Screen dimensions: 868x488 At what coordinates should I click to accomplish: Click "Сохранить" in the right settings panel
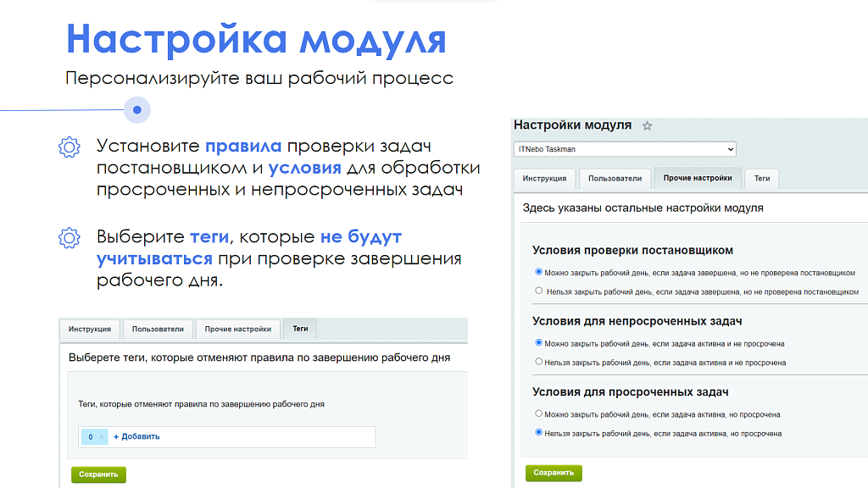(552, 474)
